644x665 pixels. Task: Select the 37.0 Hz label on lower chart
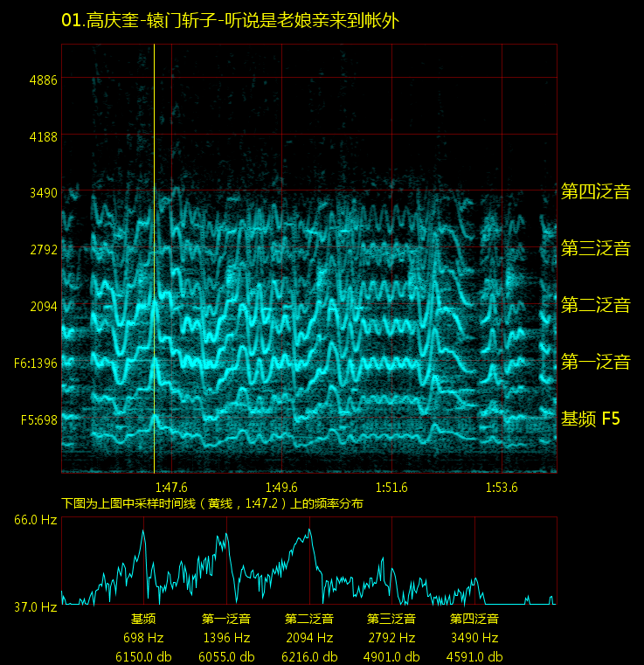pyautogui.click(x=35, y=606)
